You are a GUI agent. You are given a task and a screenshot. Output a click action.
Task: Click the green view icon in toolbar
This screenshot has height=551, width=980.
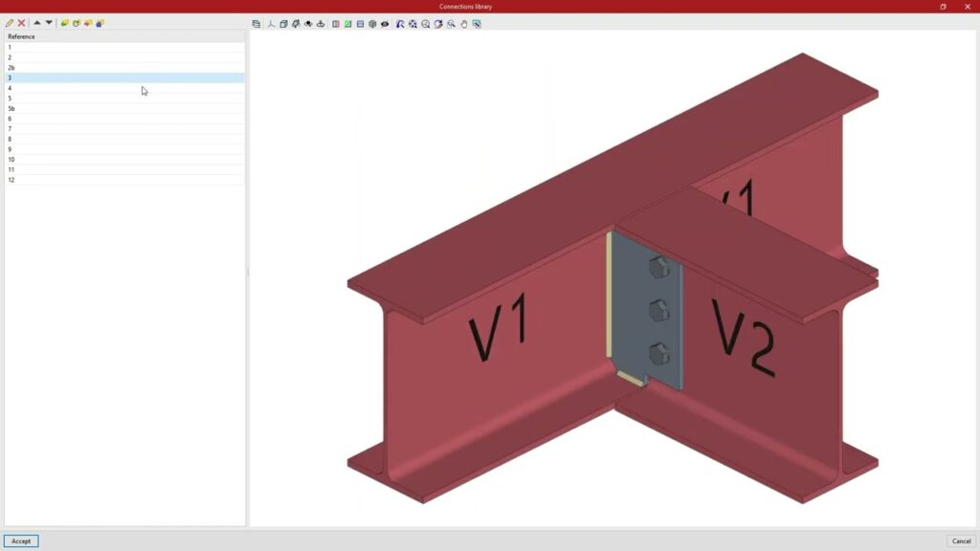pos(348,24)
